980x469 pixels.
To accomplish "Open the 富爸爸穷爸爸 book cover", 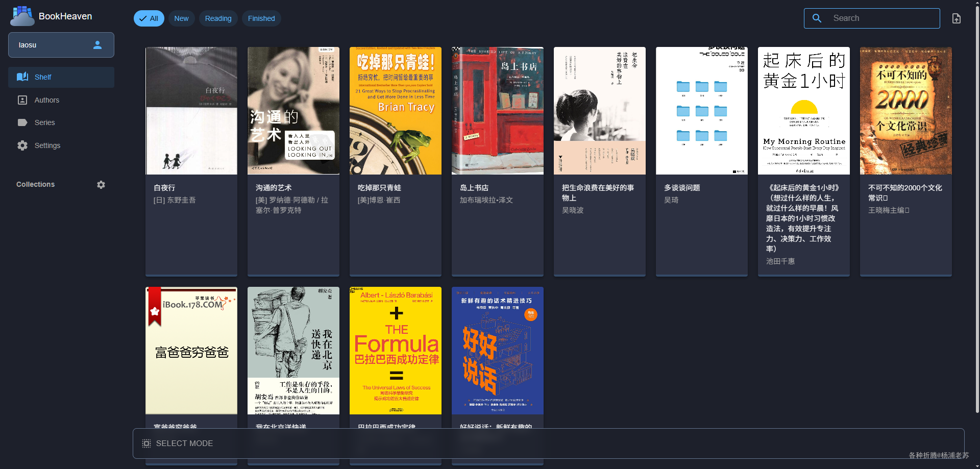I will pos(191,351).
